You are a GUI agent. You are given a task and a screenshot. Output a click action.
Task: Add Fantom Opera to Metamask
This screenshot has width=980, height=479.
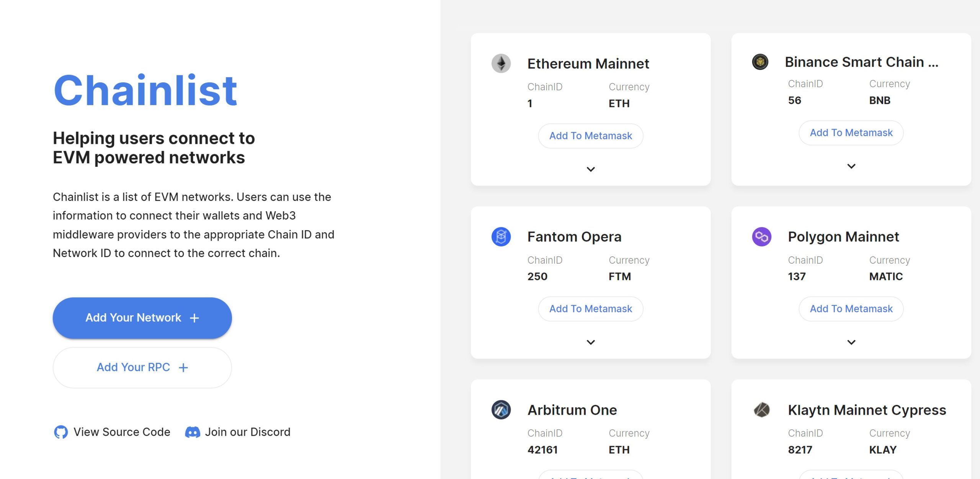pos(591,309)
